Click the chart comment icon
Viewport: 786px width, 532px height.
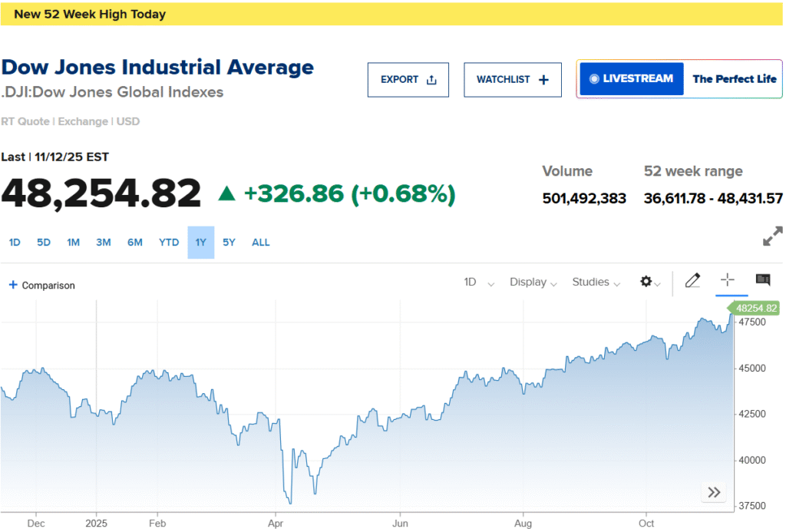[762, 280]
